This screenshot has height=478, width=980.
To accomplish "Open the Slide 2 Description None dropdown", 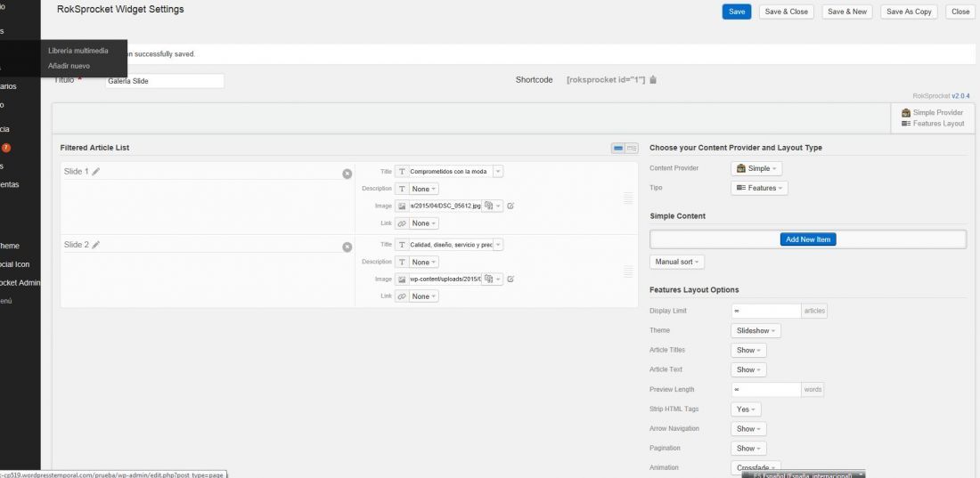I will 424,262.
